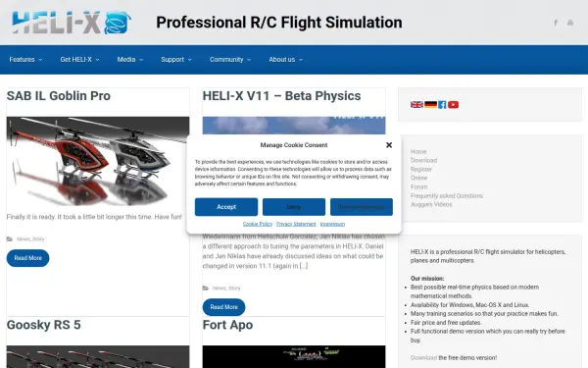Open the Goosky RS 5 post title
588x368 pixels.
(x=43, y=325)
